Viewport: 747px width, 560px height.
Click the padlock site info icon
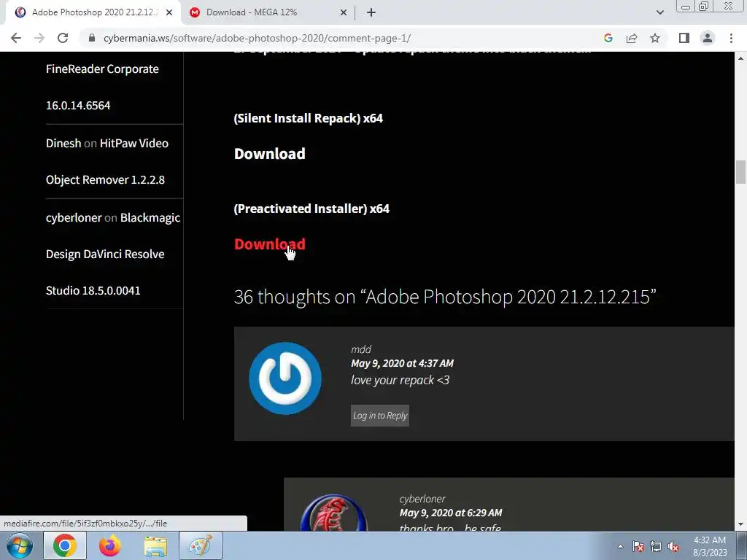92,38
